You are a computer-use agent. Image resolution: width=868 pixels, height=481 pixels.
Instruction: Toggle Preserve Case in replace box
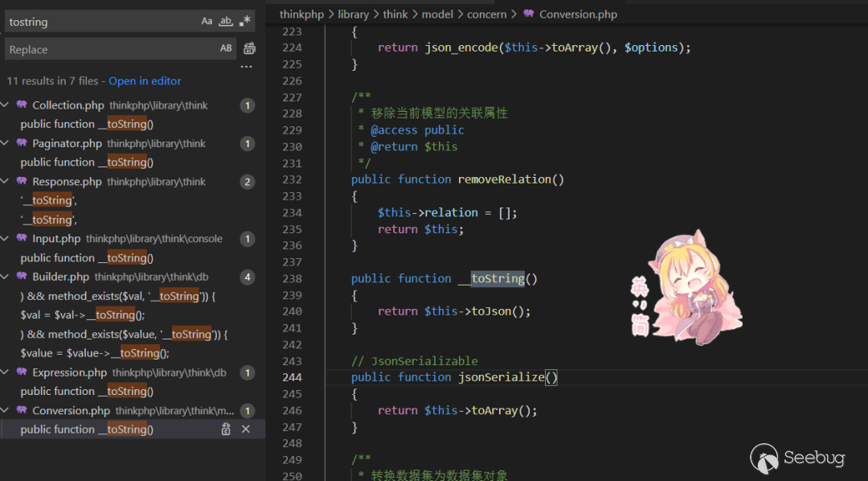tap(226, 48)
